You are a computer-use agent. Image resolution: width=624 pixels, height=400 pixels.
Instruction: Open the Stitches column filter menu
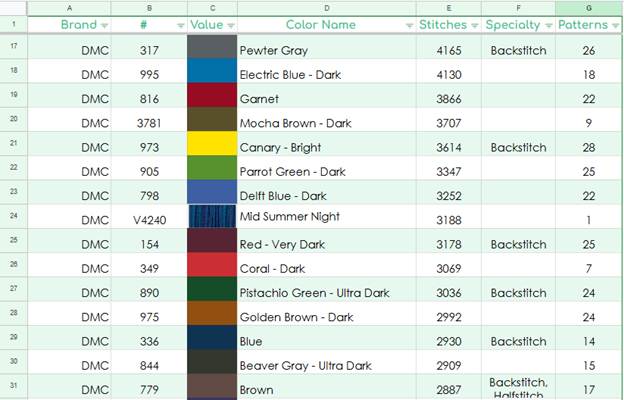pyautogui.click(x=473, y=25)
